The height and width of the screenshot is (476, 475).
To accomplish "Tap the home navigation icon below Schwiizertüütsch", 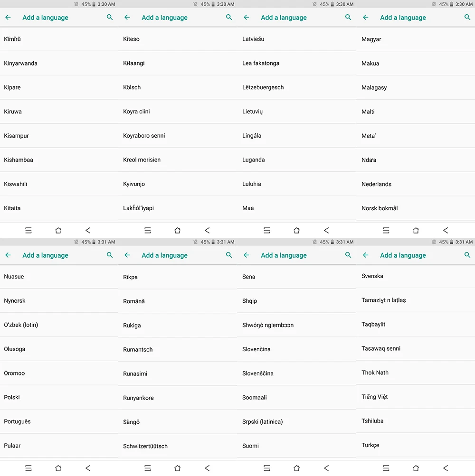I will (178, 468).
